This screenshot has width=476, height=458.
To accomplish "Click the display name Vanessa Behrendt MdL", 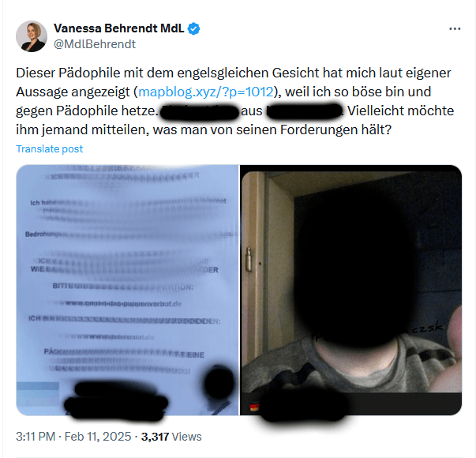I will point(118,28).
